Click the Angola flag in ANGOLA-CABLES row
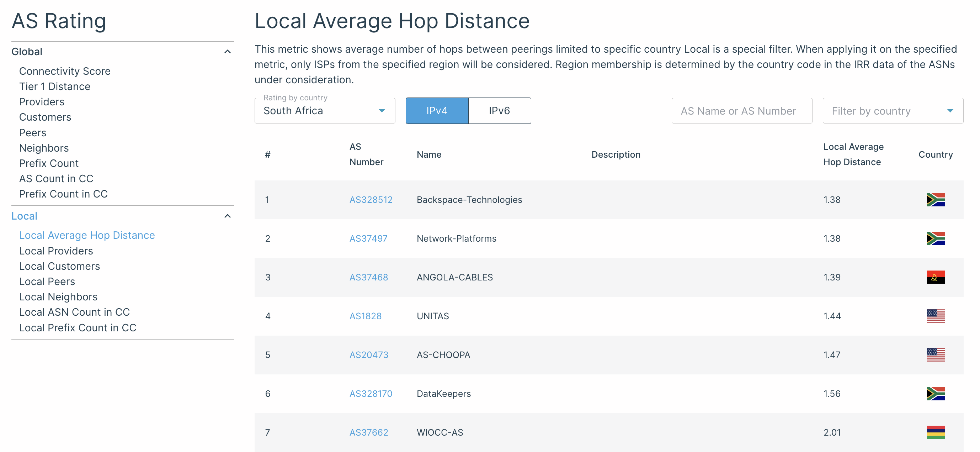The image size is (980, 452). [x=936, y=277]
